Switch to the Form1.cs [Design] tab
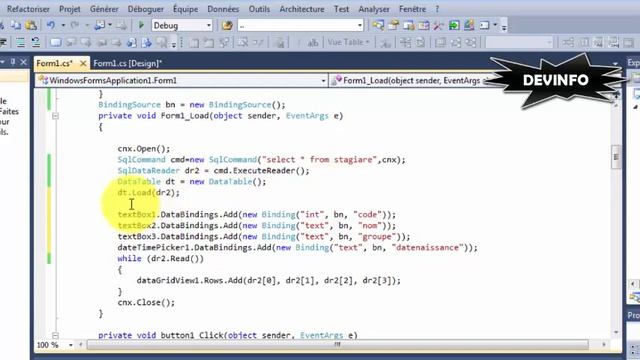The width and height of the screenshot is (640, 360). 127,63
